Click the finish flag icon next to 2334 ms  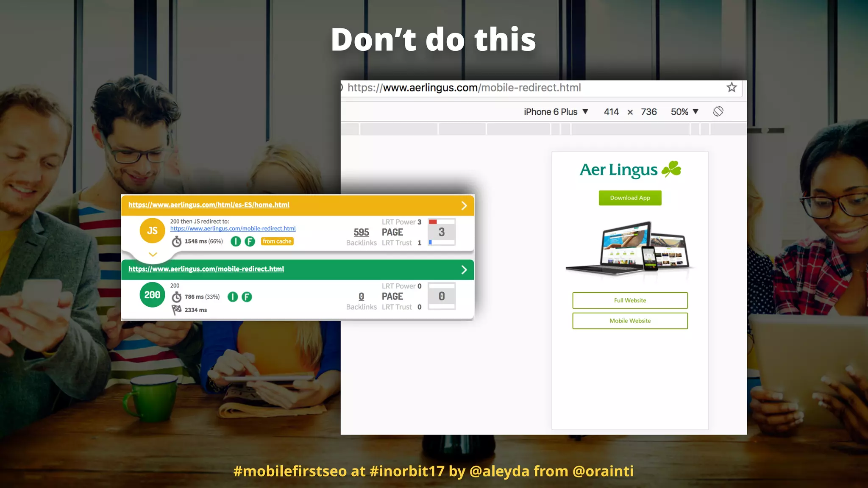point(176,310)
